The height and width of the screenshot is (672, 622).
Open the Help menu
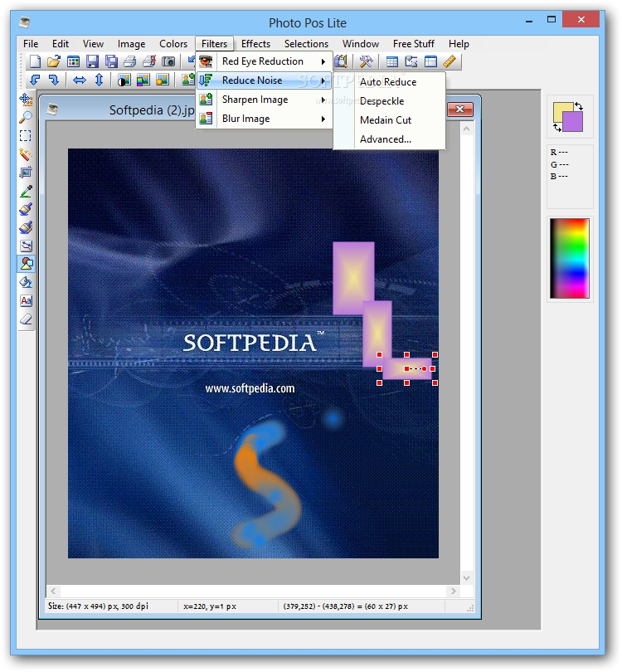coord(459,44)
